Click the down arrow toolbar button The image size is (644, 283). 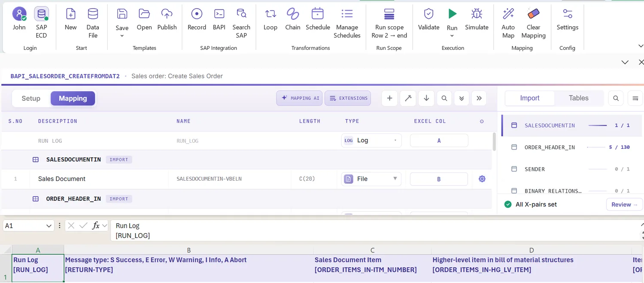pos(426,98)
